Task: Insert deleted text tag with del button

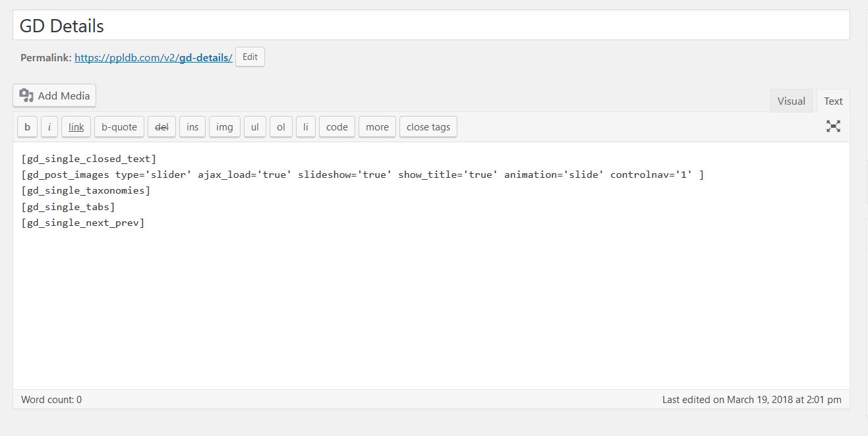Action: click(x=161, y=127)
